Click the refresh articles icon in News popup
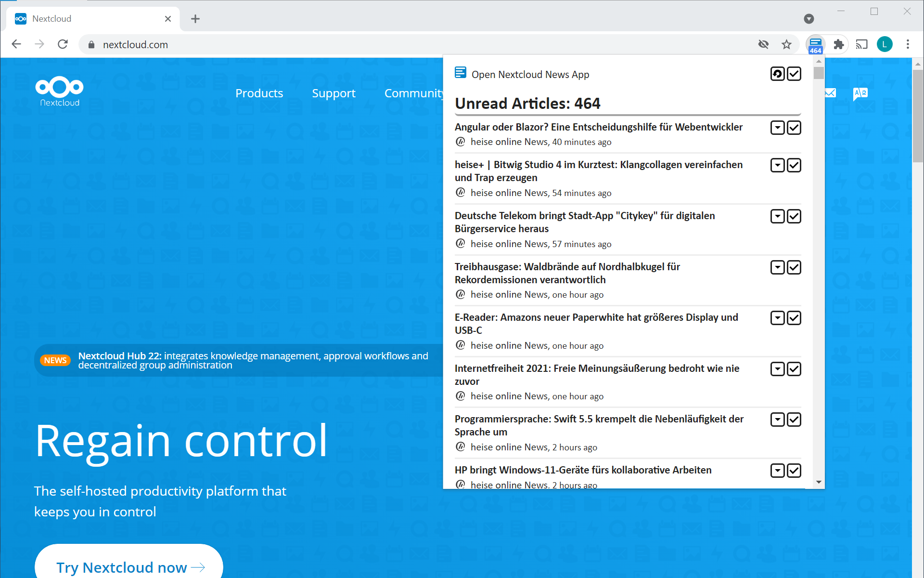The image size is (924, 578). (x=778, y=74)
